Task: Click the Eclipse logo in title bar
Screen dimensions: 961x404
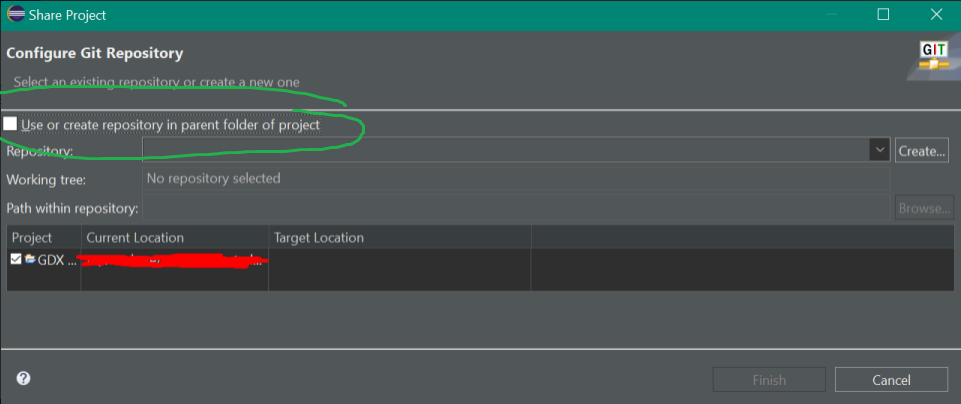Action: 16,15
